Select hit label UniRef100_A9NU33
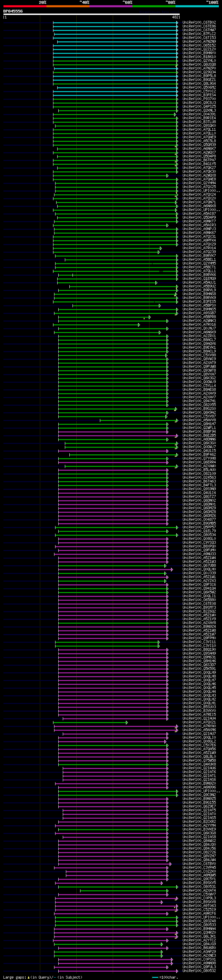The height and width of the screenshot is (980, 222). click(x=199, y=554)
